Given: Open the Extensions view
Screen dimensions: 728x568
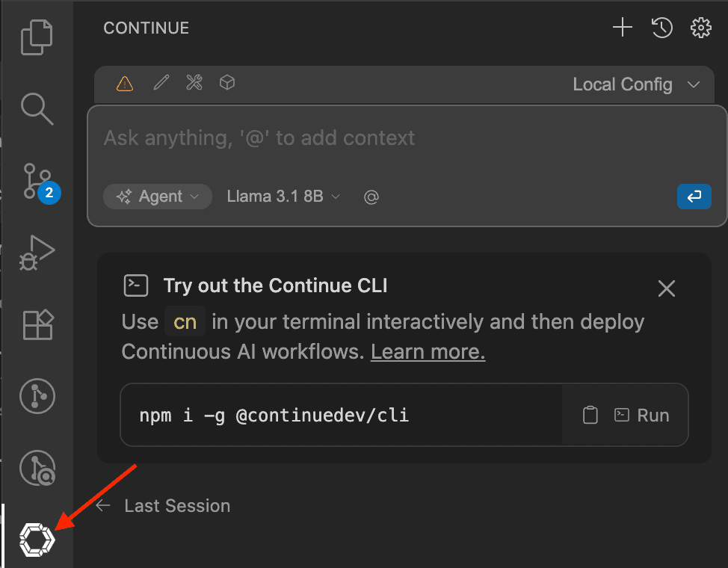Looking at the screenshot, I should [x=37, y=324].
